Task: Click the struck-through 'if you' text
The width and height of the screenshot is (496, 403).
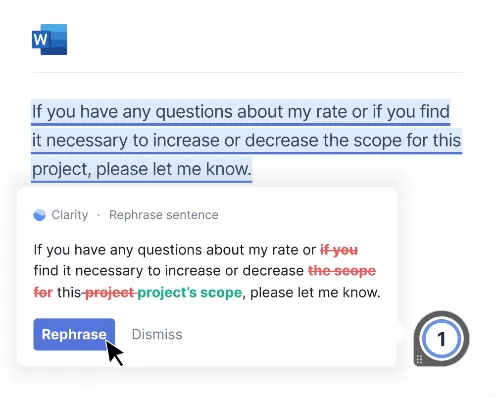Action: [339, 250]
